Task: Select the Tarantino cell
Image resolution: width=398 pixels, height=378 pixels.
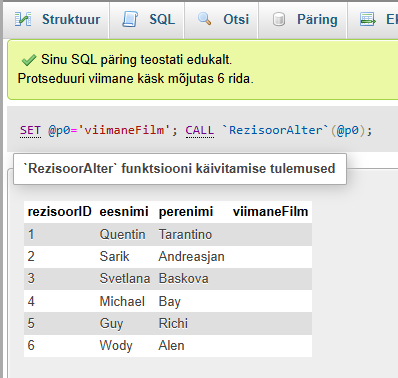Action: point(185,234)
